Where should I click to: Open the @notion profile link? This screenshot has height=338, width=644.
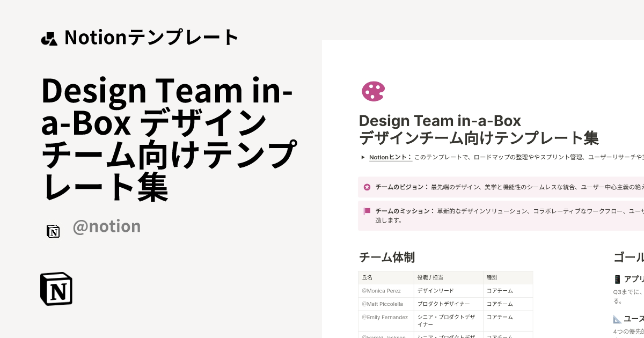tap(106, 226)
